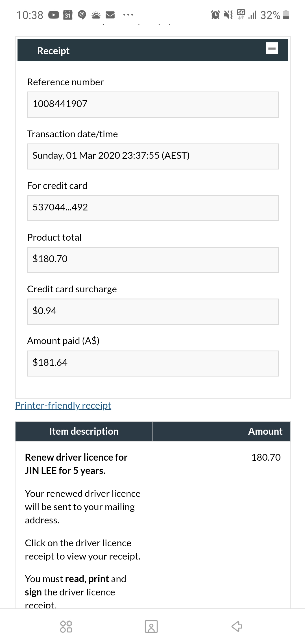The image size is (305, 644).
Task: Tap the battery icon in status bar
Action: point(286,15)
